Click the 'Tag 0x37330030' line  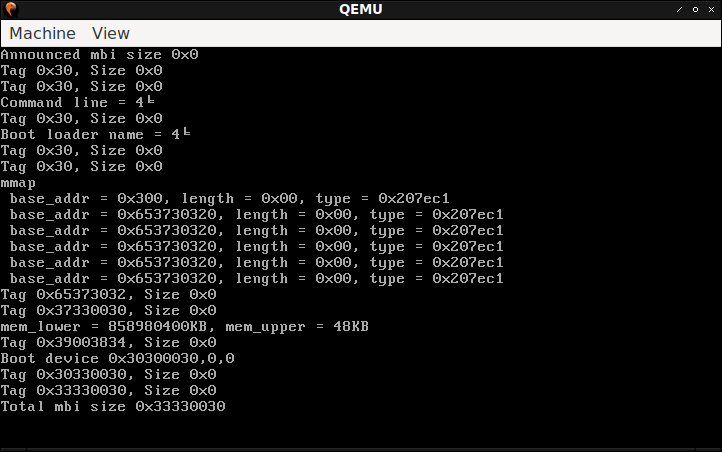point(108,310)
